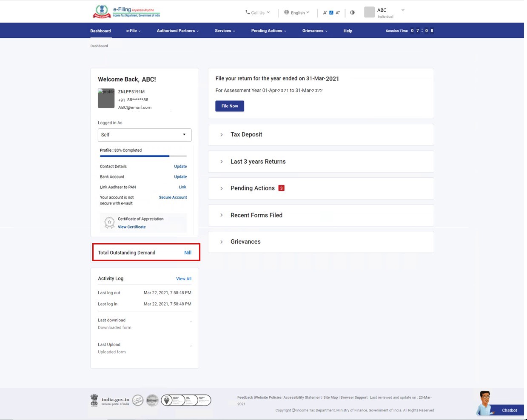527x420 pixels.
Task: Click the profile completion progress bar
Action: pos(143,156)
